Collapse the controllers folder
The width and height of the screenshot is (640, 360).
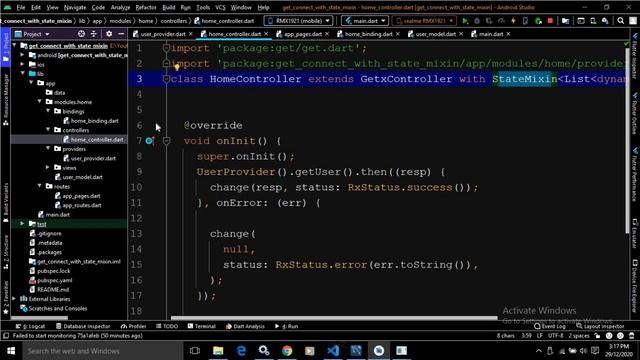click(48, 130)
